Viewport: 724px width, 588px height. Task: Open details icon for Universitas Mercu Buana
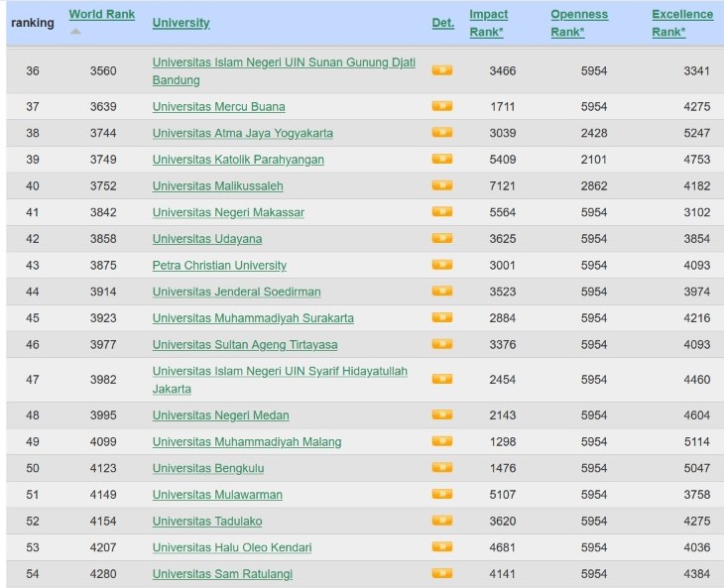click(x=442, y=106)
